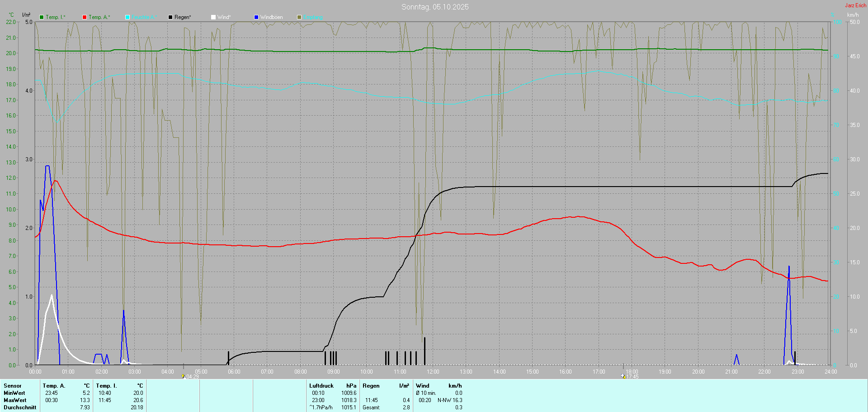This screenshot has height=412, width=868.
Task: Click the '50.0' wind speed axis label
Action: 855,22
